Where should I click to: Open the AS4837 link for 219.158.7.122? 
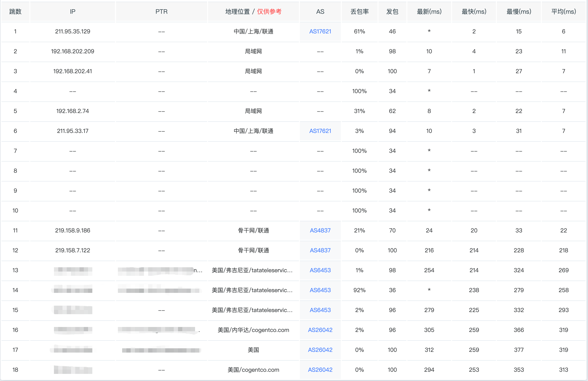tap(320, 250)
